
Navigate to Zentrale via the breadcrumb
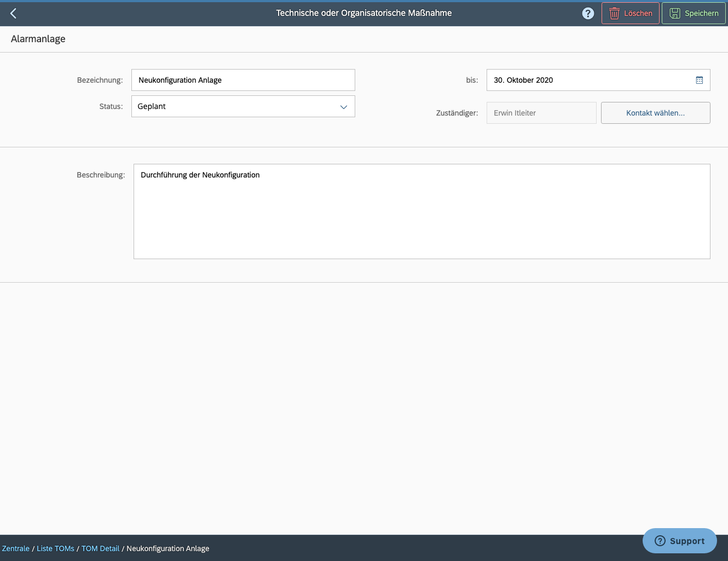(x=15, y=548)
